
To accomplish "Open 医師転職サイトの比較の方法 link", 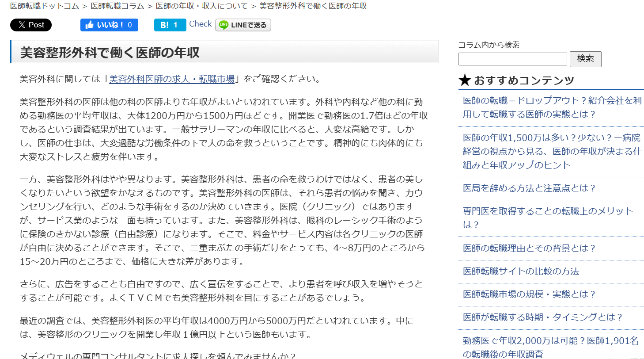I will 521,271.
